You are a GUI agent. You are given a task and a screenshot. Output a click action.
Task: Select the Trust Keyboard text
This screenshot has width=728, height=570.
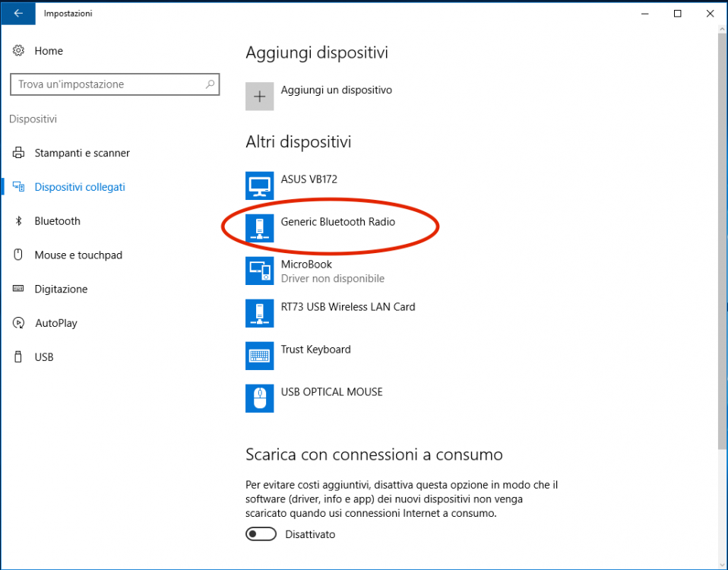point(315,350)
